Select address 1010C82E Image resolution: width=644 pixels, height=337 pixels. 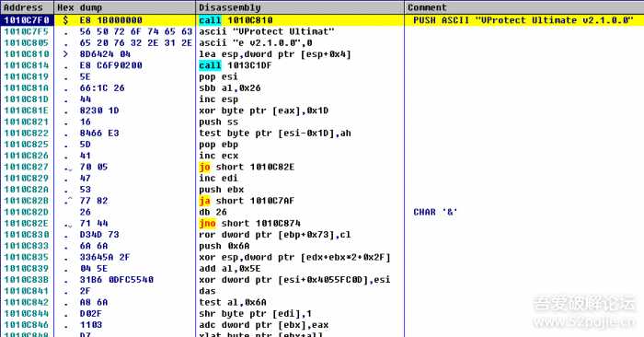click(x=27, y=224)
